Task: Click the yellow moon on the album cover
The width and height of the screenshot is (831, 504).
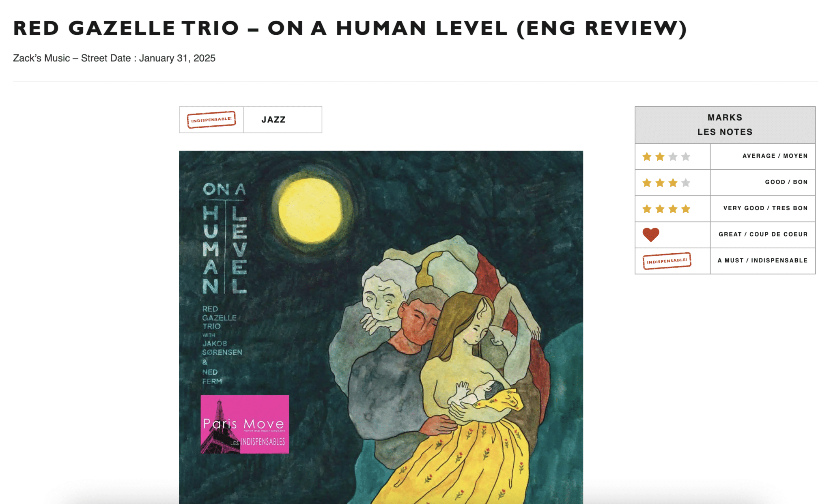Action: click(x=310, y=210)
